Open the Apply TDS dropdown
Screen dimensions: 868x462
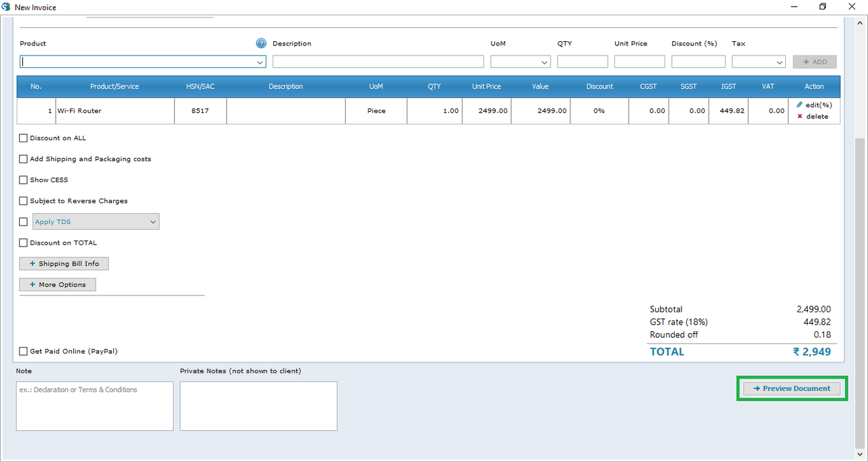click(x=96, y=222)
